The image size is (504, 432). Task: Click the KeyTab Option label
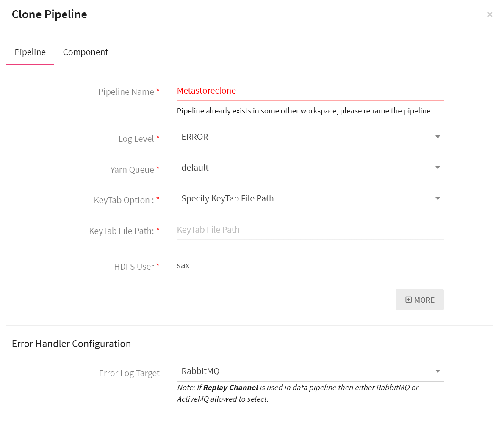pos(124,200)
